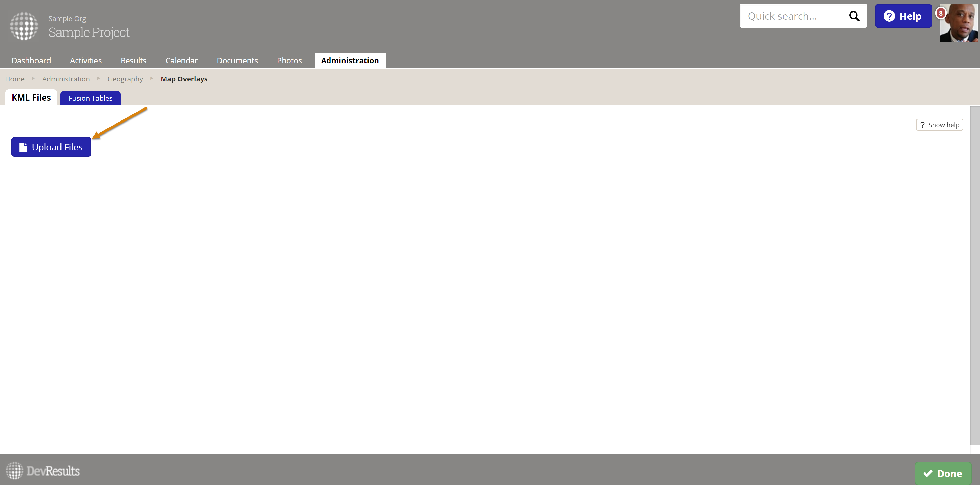Click the DevResults globe logo in header
Viewport: 980px width, 485px height.
(24, 26)
